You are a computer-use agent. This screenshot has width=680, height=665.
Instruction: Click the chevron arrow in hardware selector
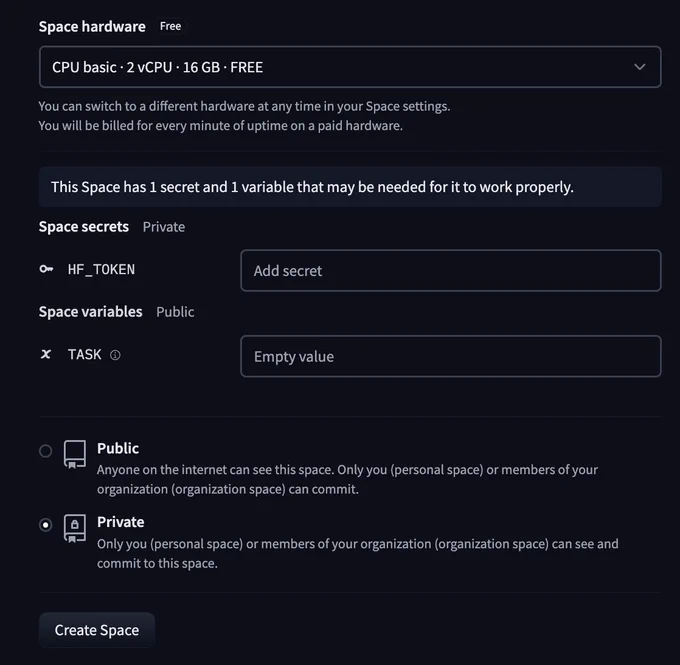(640, 67)
